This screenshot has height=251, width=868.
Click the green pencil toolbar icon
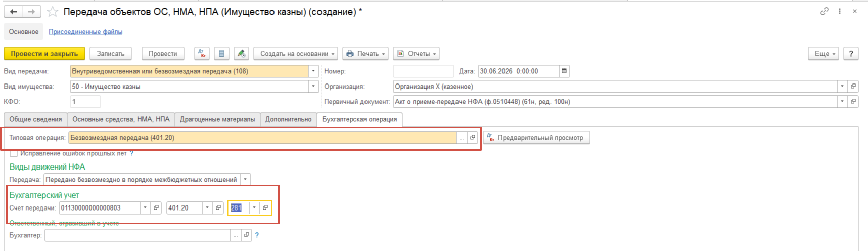241,54
